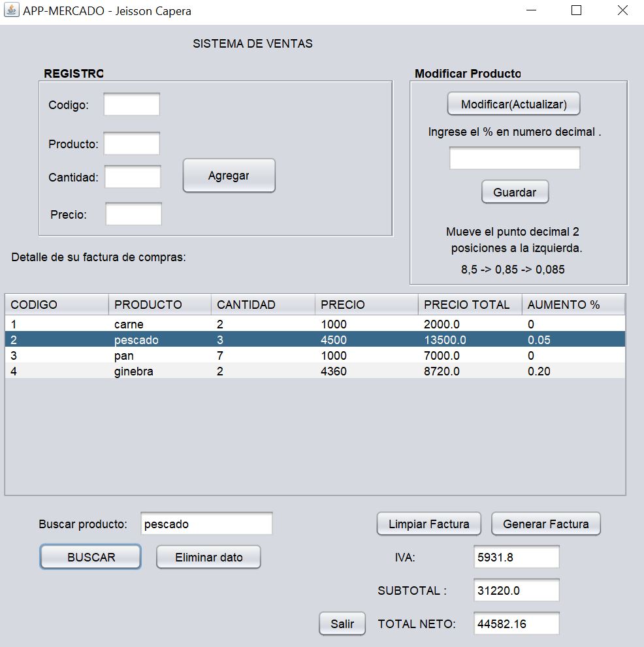
Task: Click the Java coffee cup icon in title bar
Action: point(10,10)
